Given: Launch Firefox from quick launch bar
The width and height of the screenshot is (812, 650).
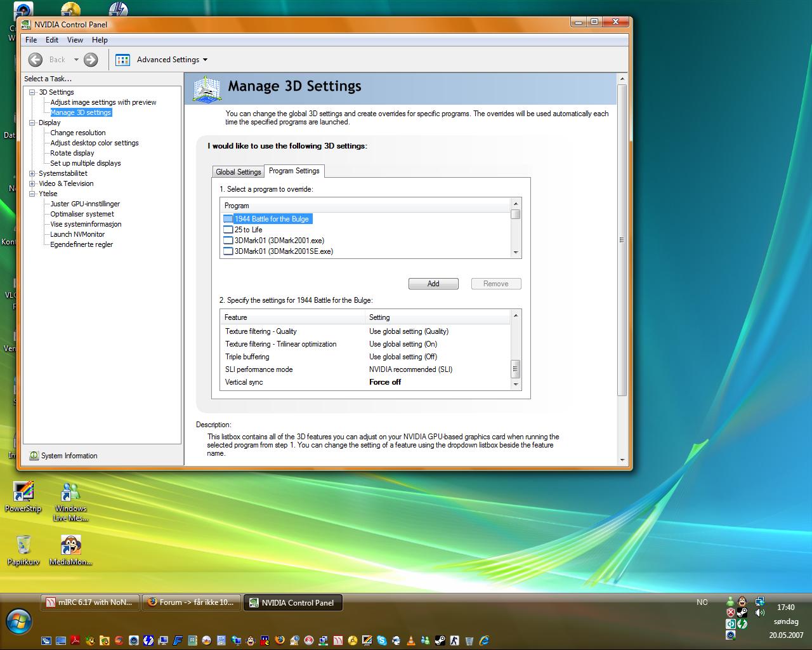Looking at the screenshot, I should click(x=280, y=640).
